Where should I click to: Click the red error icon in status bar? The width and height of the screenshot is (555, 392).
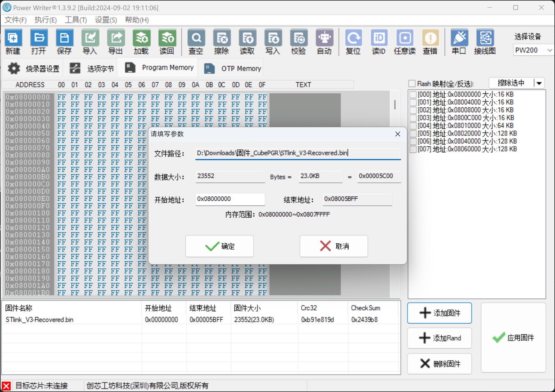click(6, 386)
